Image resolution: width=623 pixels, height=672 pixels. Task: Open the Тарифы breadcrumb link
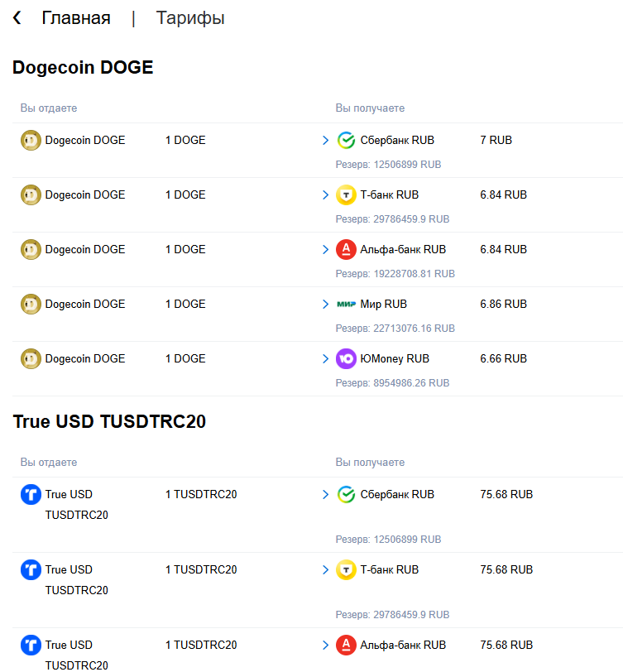coord(190,18)
